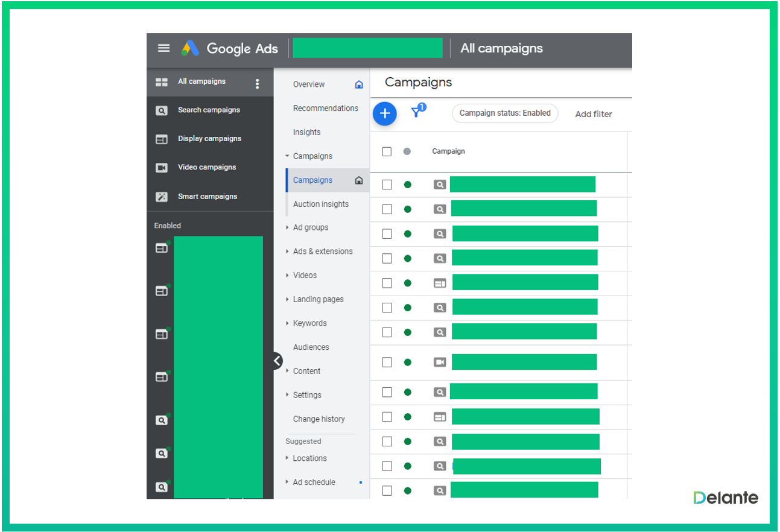780x532 pixels.
Task: Open the Overview page
Action: click(309, 84)
